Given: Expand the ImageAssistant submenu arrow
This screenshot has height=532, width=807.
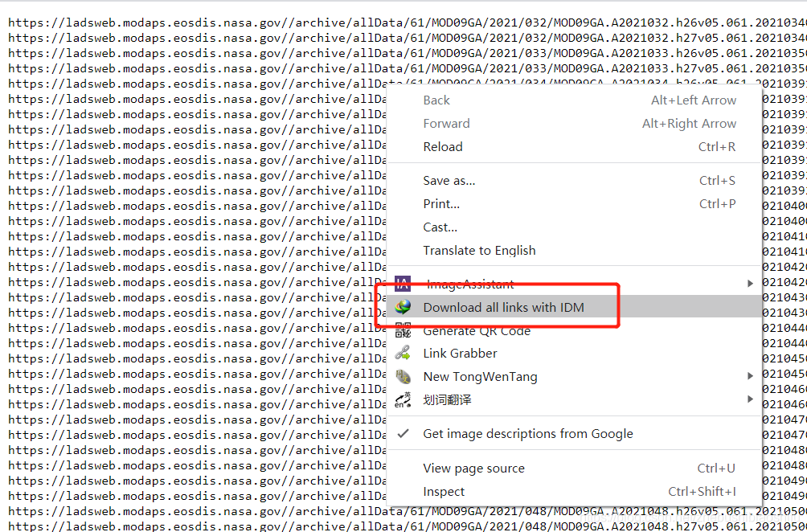Looking at the screenshot, I should point(751,284).
